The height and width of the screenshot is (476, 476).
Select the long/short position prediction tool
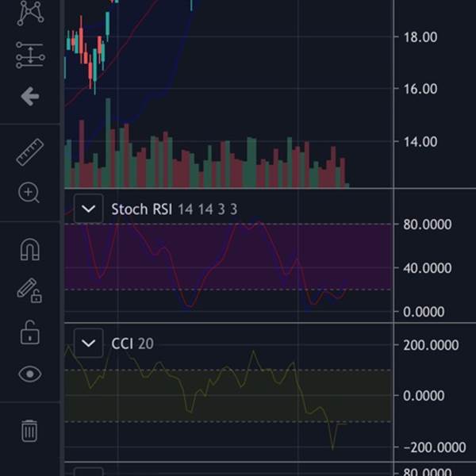point(30,55)
